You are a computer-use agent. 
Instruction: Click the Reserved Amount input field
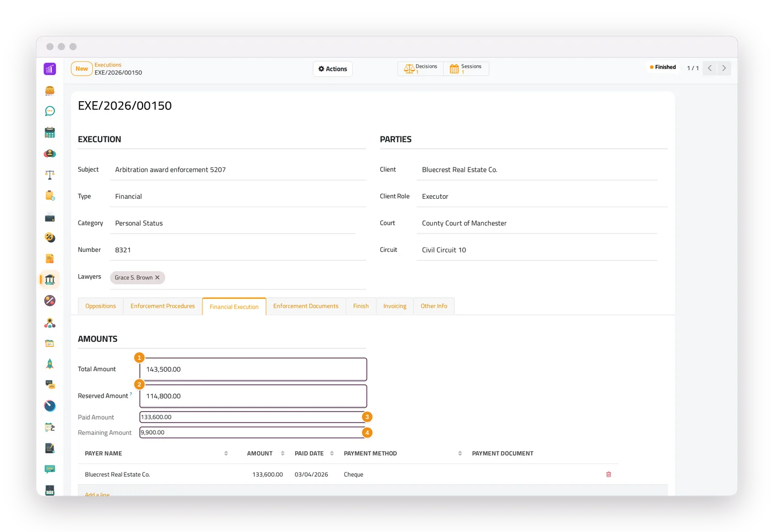click(253, 396)
